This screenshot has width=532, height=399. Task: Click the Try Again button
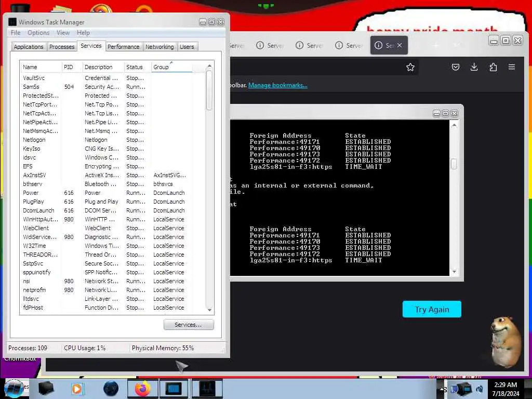432,309
